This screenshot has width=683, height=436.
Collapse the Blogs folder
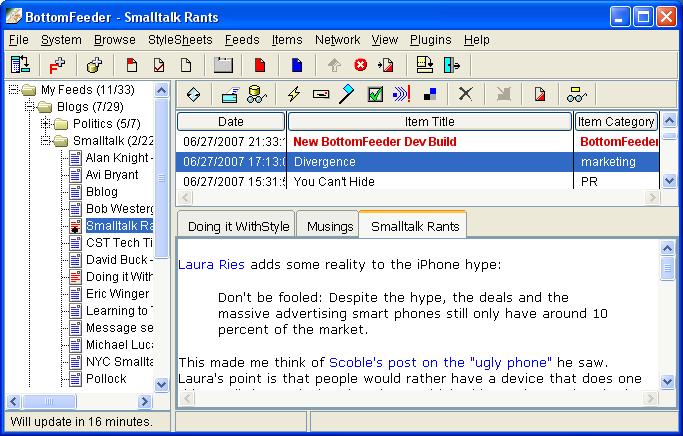tap(30, 107)
